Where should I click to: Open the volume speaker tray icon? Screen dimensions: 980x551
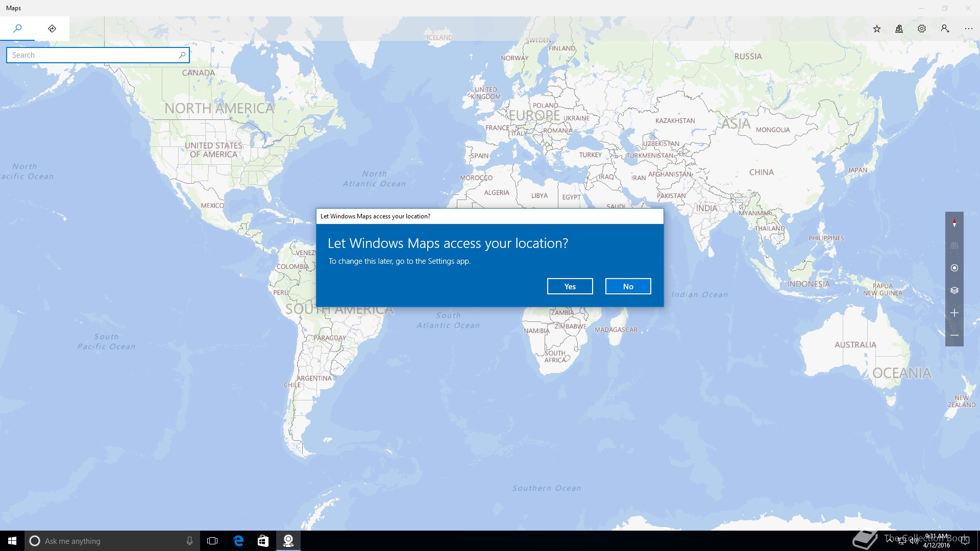[914, 541]
